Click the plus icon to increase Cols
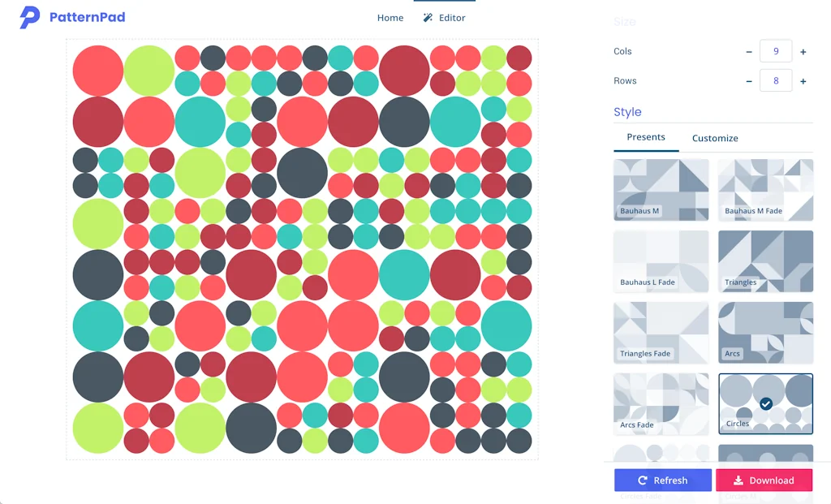 click(803, 50)
